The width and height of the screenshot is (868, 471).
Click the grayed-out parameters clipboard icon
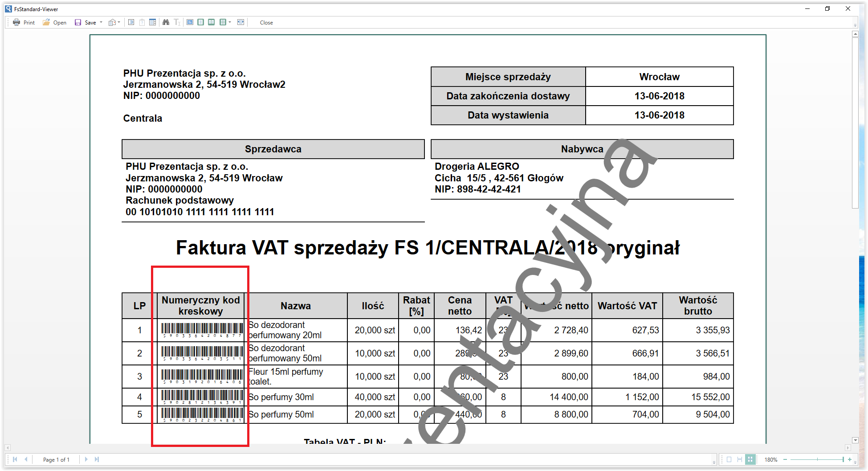(x=142, y=22)
